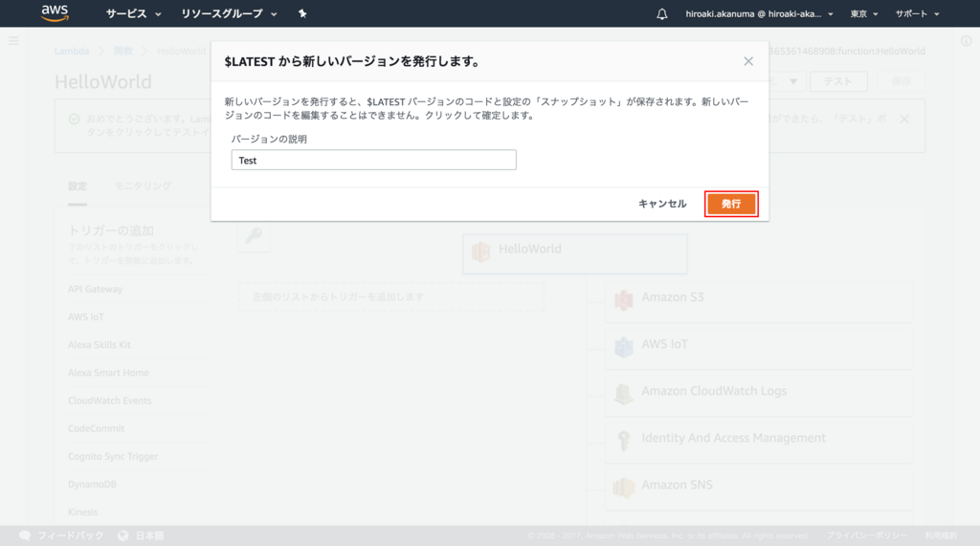Select AWS IoT trigger in left list
Screen dimensions: 980x546
click(x=86, y=317)
